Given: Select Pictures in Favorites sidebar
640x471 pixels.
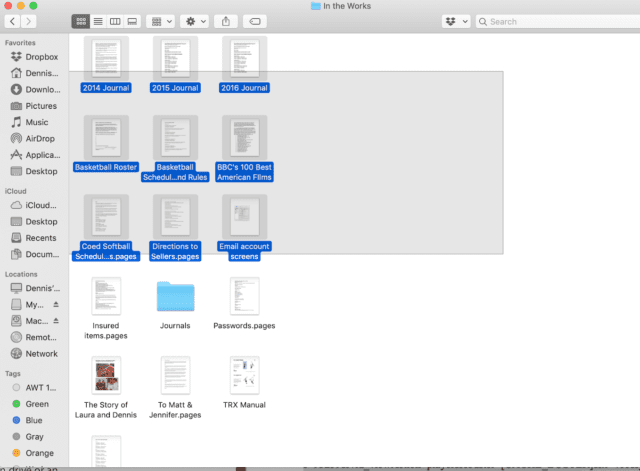Looking at the screenshot, I should [x=41, y=106].
